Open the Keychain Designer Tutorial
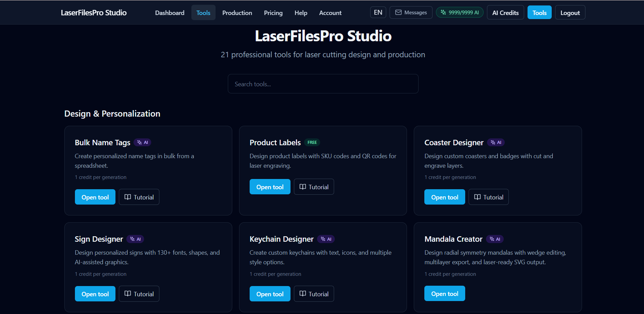This screenshot has width=644, height=314. click(314, 294)
